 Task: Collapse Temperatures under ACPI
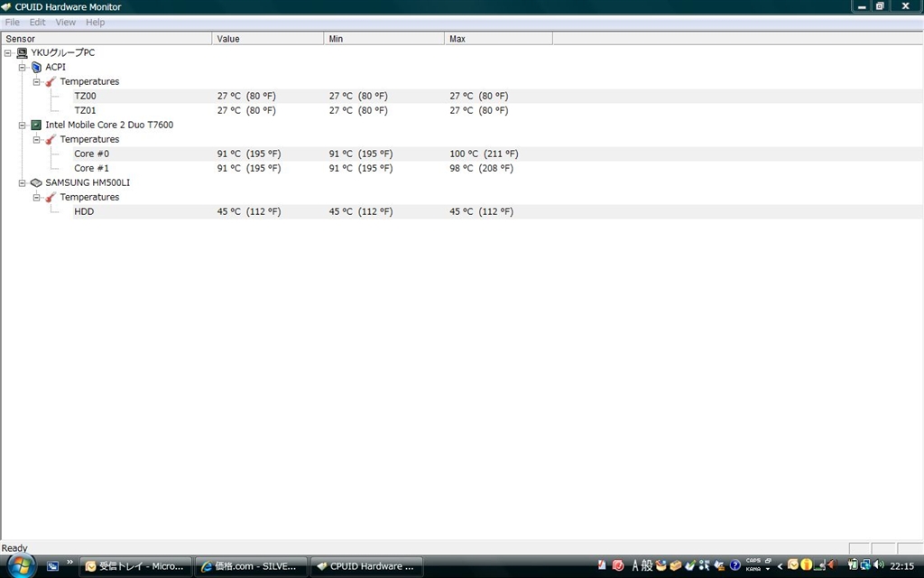36,81
